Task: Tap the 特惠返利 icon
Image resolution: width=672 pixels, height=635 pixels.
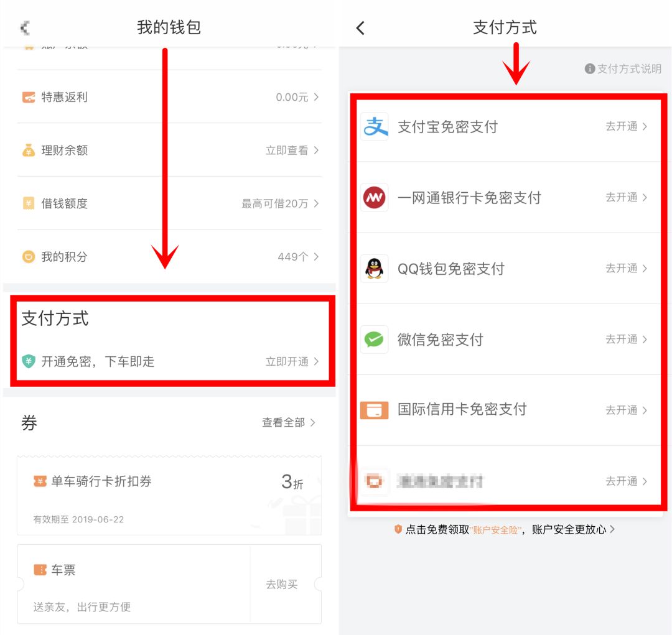Action: coord(29,97)
